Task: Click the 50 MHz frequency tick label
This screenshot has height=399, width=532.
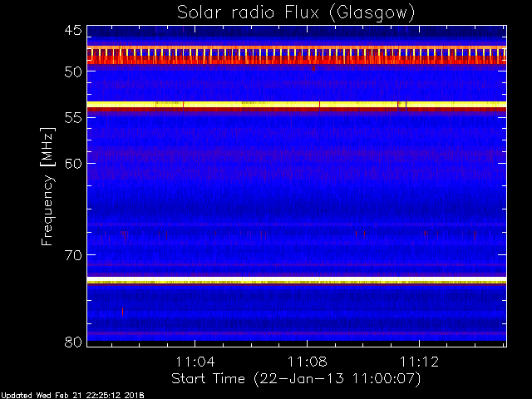Action: [x=73, y=71]
